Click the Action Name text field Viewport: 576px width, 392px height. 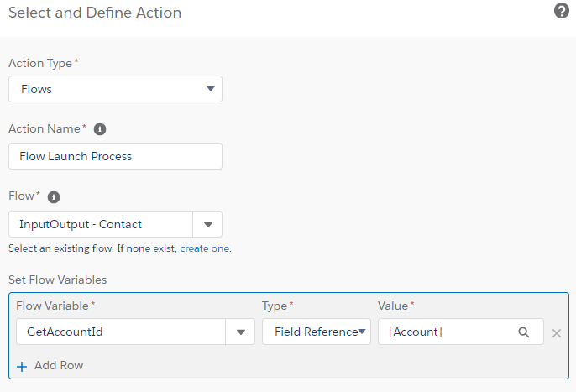115,156
